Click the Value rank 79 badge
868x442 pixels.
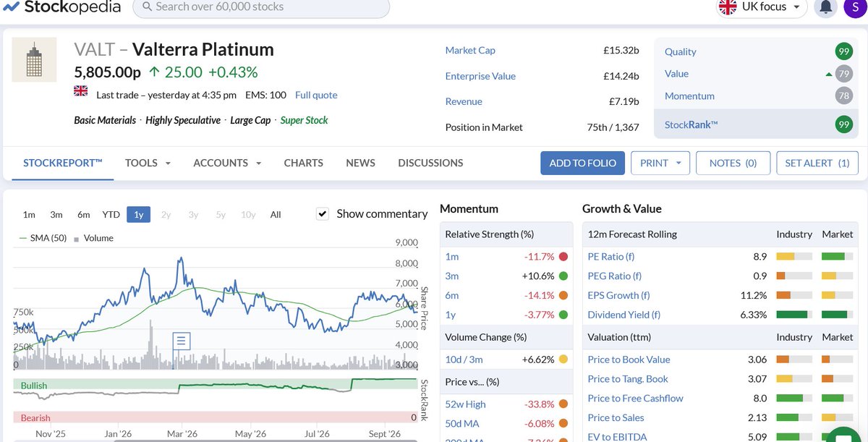click(x=843, y=74)
